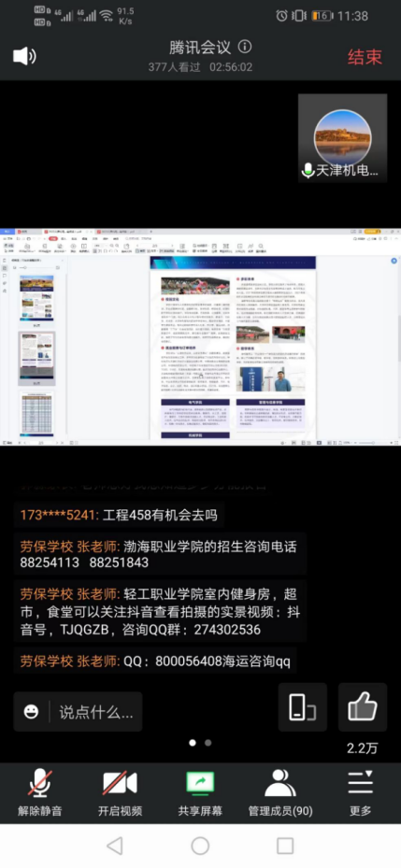Tap Android home circle button
The width and height of the screenshot is (401, 868).
pos(200,846)
